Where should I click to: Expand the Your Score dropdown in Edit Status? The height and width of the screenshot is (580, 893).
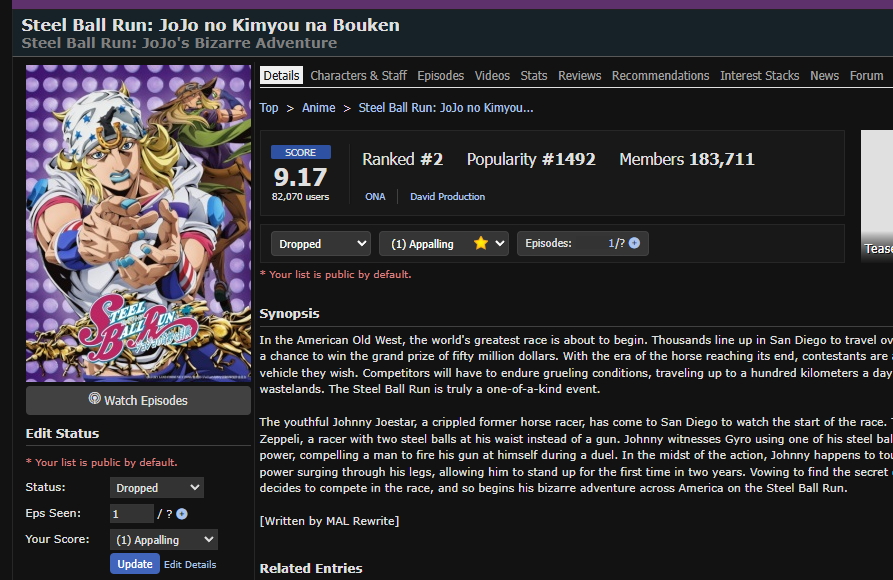click(x=163, y=540)
